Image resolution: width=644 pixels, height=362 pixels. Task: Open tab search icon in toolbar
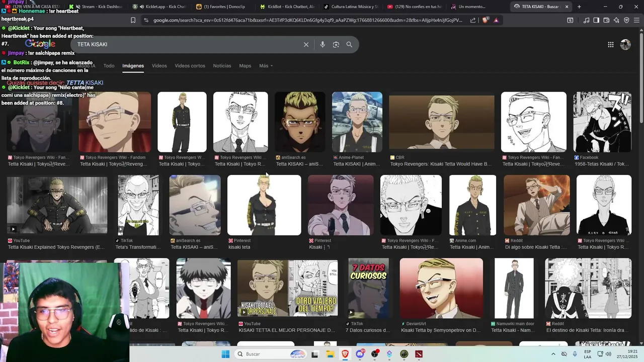point(570,20)
